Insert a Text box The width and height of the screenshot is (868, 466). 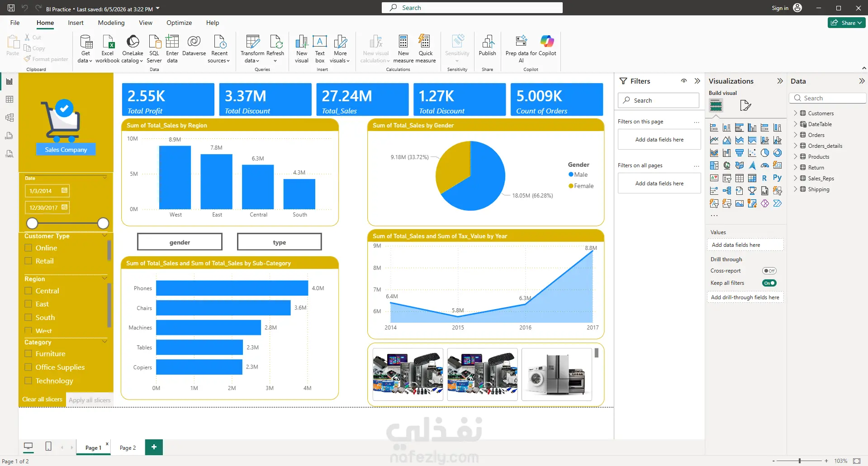[x=320, y=48]
